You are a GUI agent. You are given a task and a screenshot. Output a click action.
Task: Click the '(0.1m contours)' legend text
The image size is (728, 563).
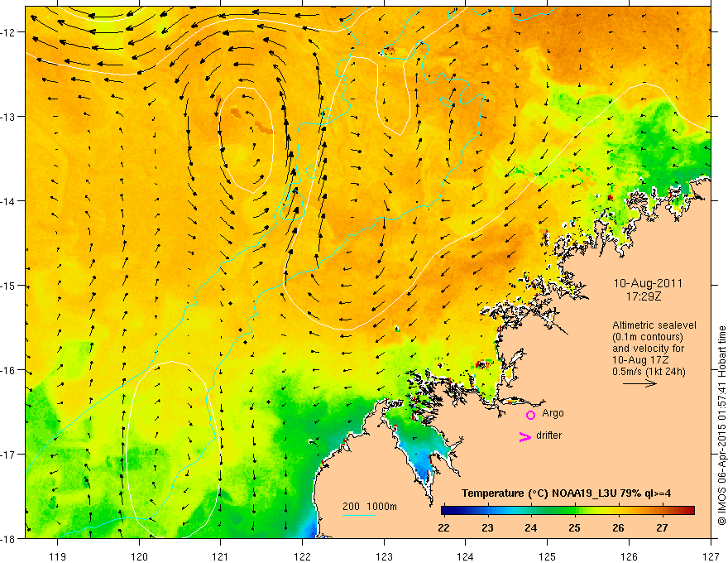648,337
